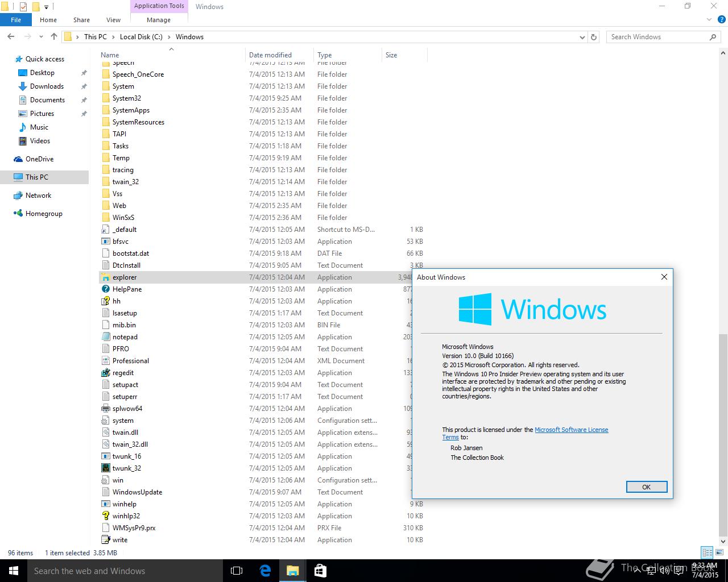Click OK in About Windows dialog
The image size is (728, 582).
(646, 487)
